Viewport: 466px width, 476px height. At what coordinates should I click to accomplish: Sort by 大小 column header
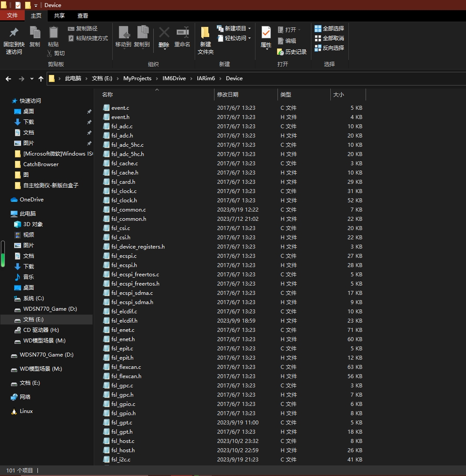348,94
